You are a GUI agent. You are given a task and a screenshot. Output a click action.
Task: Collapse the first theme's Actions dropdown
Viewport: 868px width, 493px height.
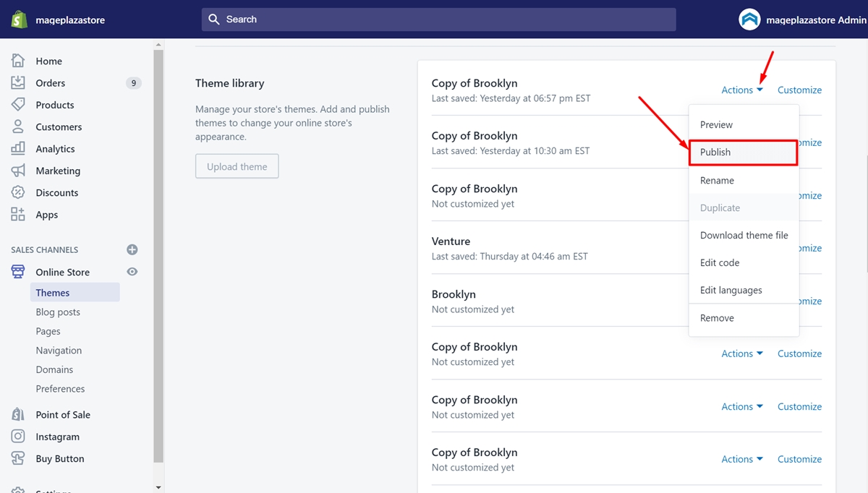(x=742, y=90)
